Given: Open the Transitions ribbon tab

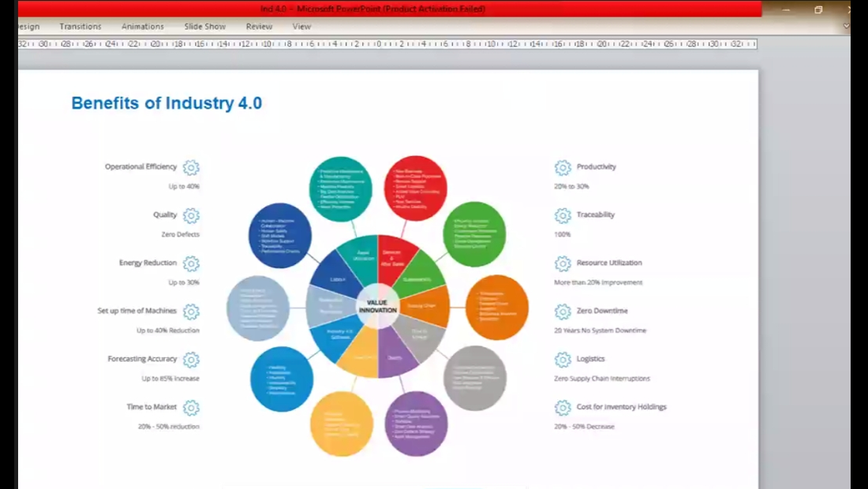Looking at the screenshot, I should (80, 26).
